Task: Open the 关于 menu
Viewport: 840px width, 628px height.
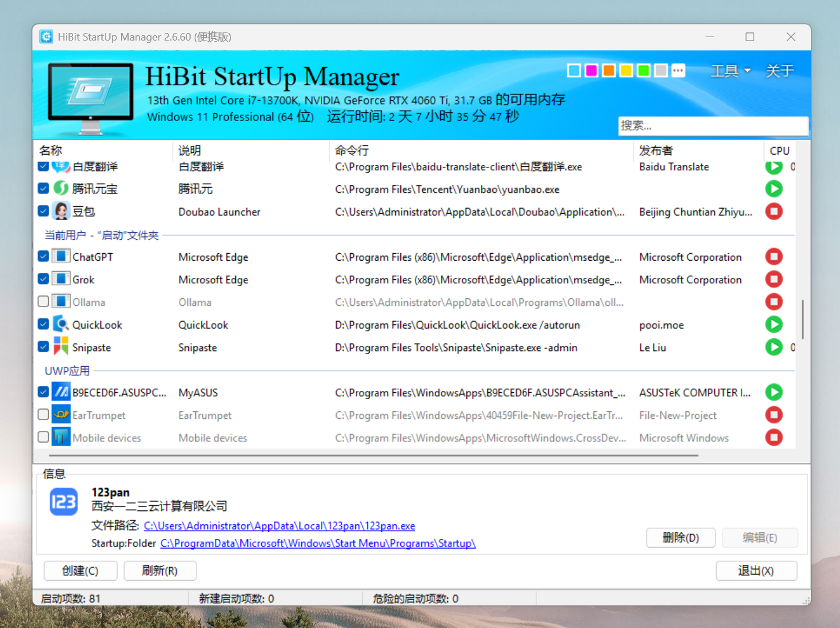Action: click(x=779, y=71)
